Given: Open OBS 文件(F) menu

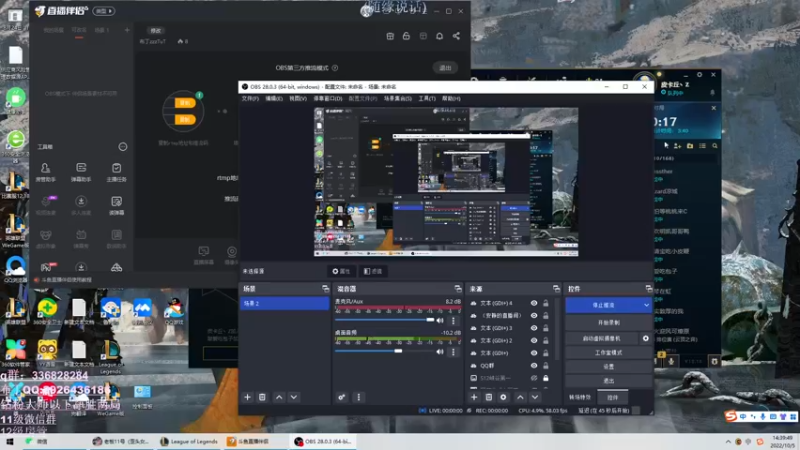Looking at the screenshot, I should [250, 98].
